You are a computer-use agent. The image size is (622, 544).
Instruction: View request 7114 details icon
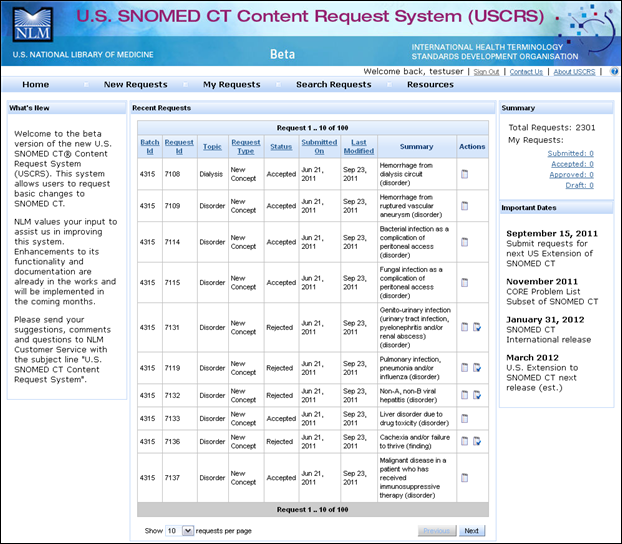(465, 242)
